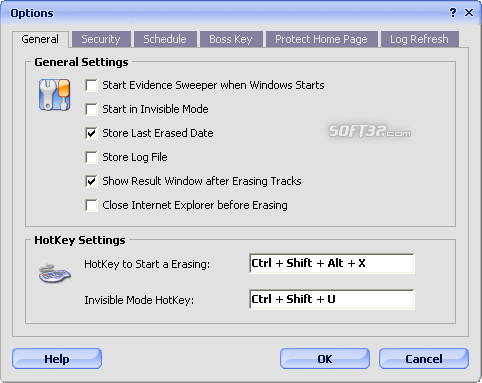The height and width of the screenshot is (383, 482).
Task: Click the 'General Settings' group heading
Action: pyautogui.click(x=81, y=62)
